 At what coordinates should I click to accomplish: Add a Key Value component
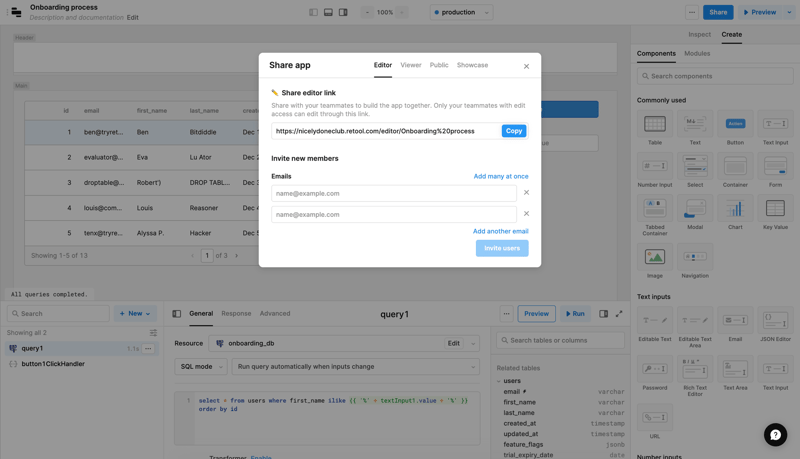776,213
